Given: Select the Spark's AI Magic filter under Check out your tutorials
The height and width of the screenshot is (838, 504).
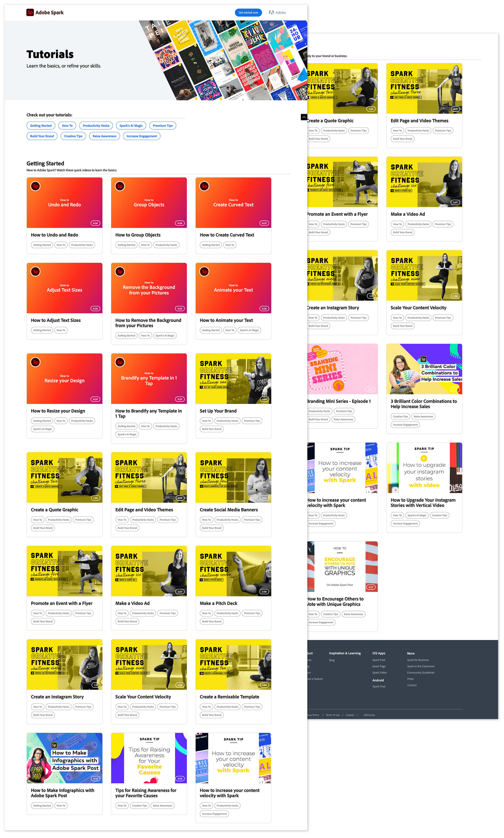Looking at the screenshot, I should click(131, 126).
